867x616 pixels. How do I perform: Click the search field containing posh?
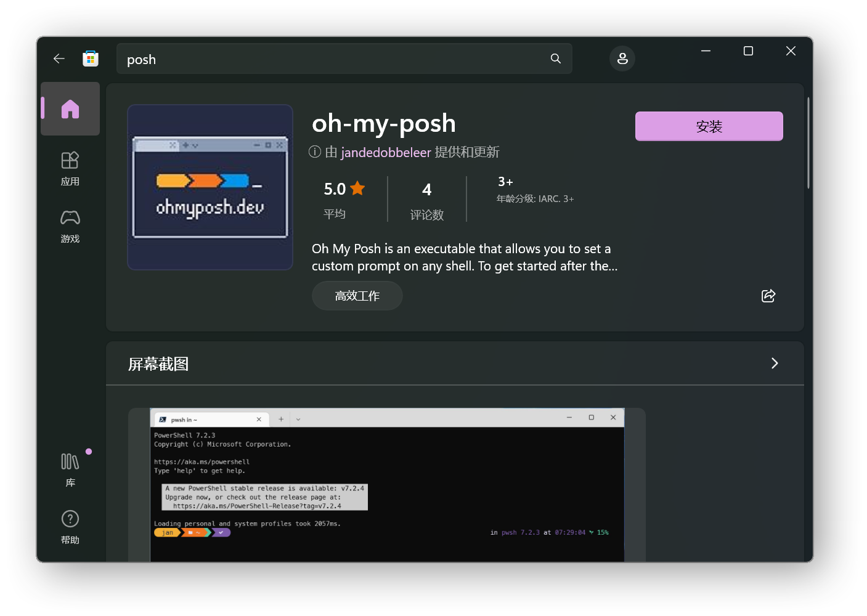point(344,59)
